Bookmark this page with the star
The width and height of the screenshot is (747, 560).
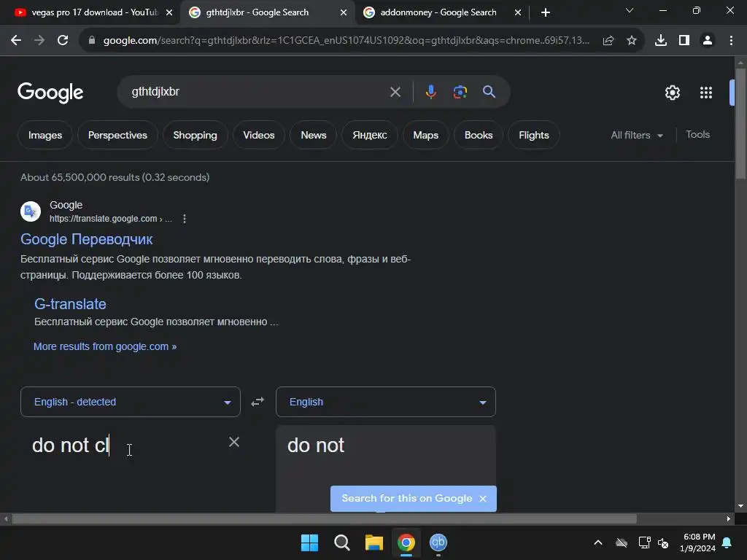(632, 41)
